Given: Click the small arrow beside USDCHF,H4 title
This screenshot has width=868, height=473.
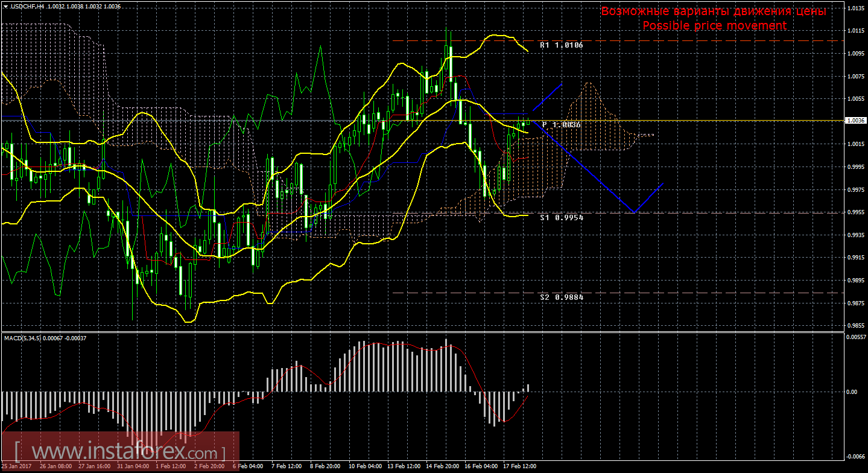Looking at the screenshot, I should point(5,6).
